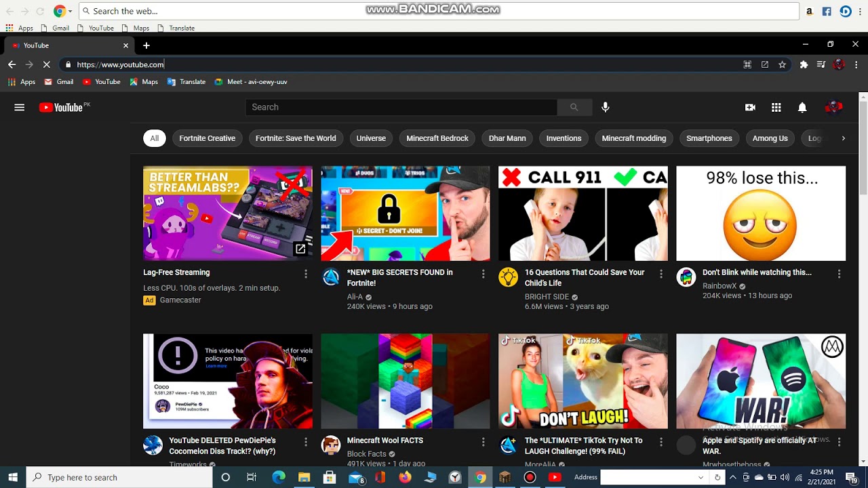Screen dimensions: 868x488
Task: Open Gamecaster advertiser link
Action: [x=180, y=300]
